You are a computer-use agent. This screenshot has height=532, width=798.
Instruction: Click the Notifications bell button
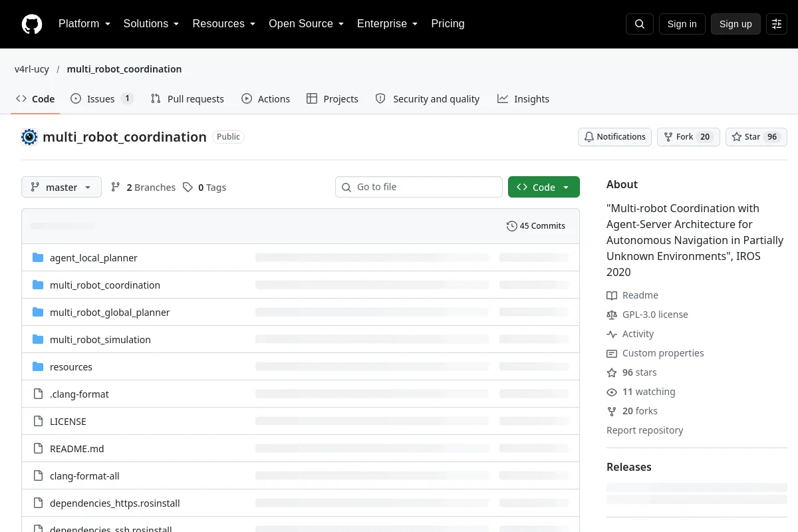pyautogui.click(x=614, y=137)
